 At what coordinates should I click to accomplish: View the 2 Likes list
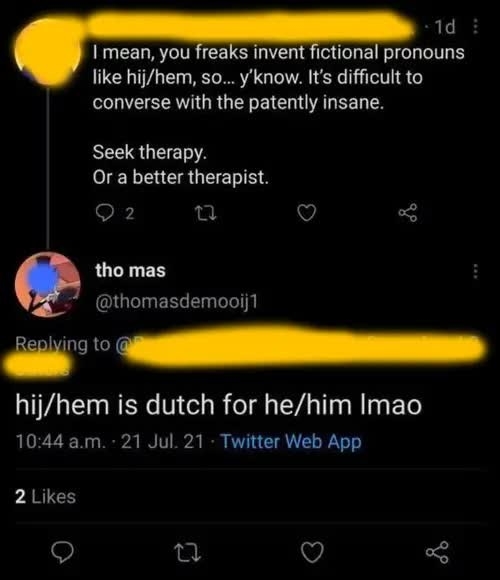tap(45, 496)
